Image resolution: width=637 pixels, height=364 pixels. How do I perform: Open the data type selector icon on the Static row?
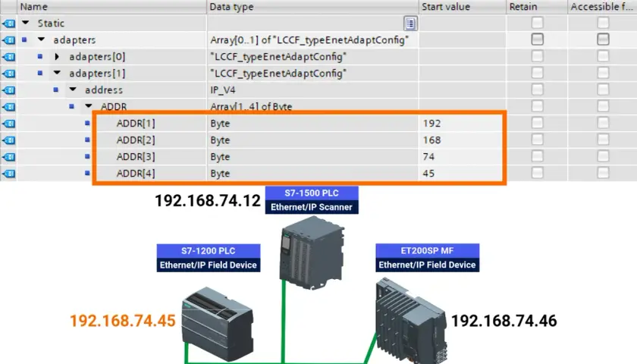410,24
